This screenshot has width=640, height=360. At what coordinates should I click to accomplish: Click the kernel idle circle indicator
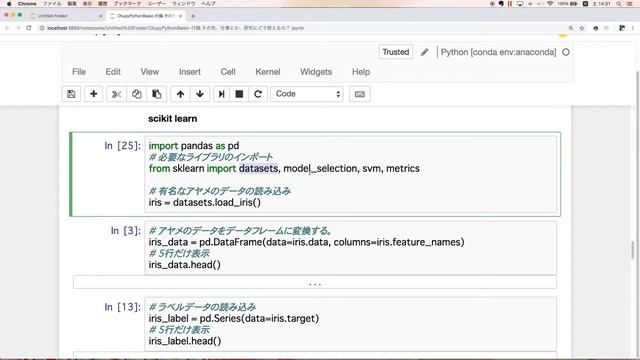point(566,52)
